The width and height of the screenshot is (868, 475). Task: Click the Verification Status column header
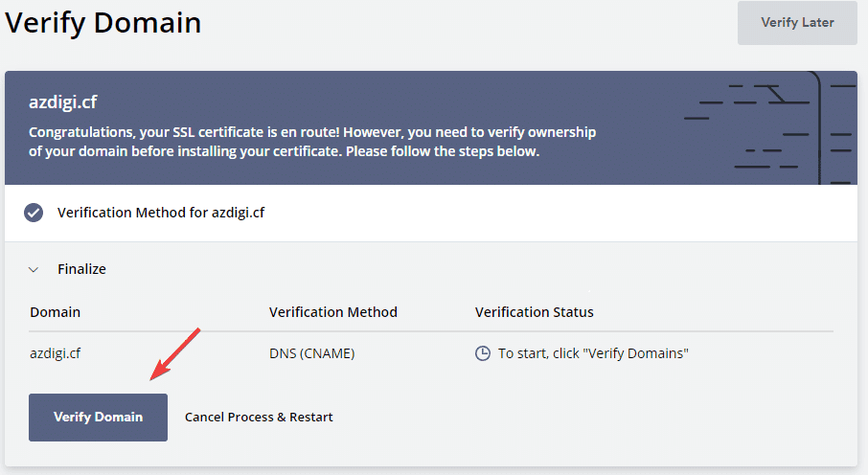point(535,312)
